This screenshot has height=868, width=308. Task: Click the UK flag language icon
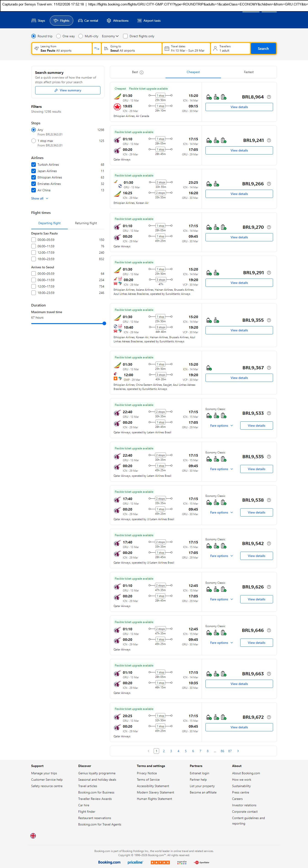[33, 835]
